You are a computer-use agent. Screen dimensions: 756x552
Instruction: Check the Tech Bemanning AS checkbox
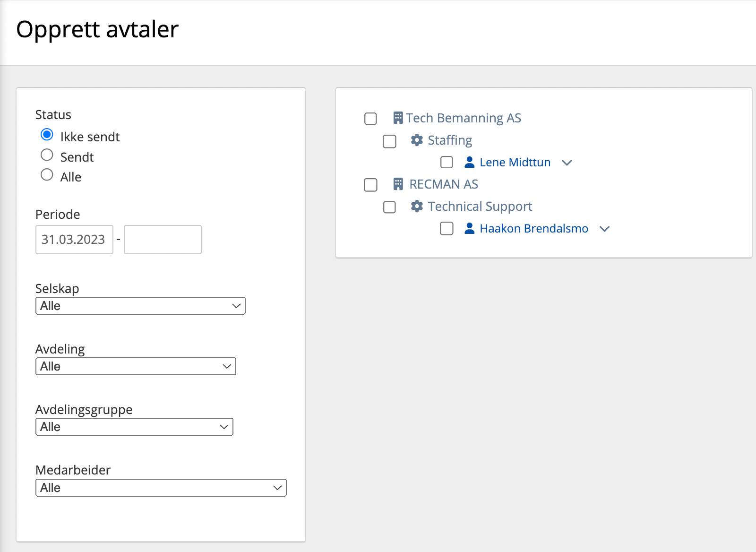(370, 119)
